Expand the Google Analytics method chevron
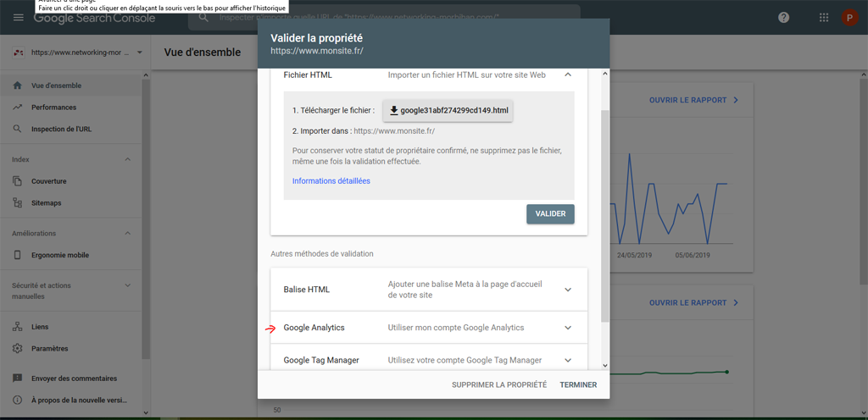 (x=567, y=328)
